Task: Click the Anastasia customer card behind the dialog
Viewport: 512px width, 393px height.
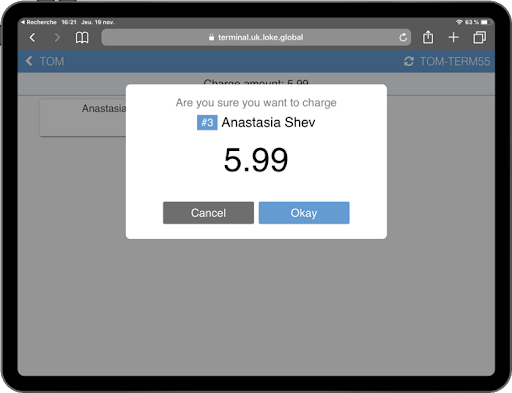Action: tap(83, 118)
